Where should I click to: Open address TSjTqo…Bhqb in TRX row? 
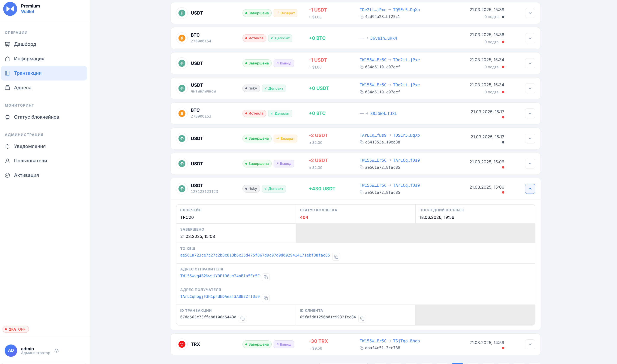pos(406,341)
